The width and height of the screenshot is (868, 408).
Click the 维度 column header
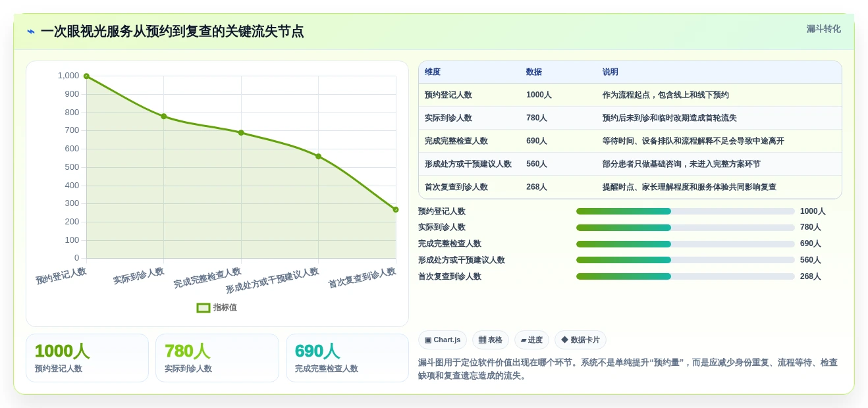433,72
